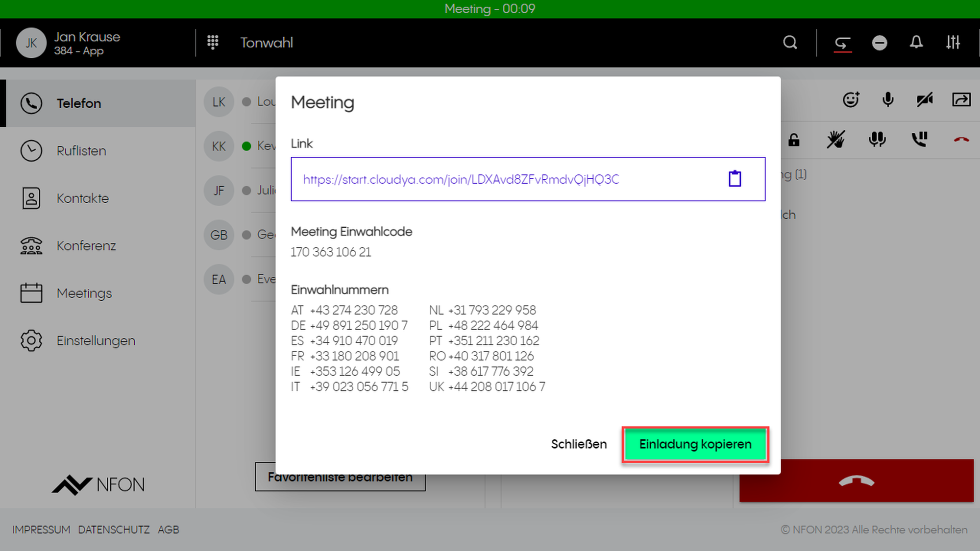Screen dimensions: 980x551
Task: Lower all raised hands icon
Action: click(x=835, y=140)
